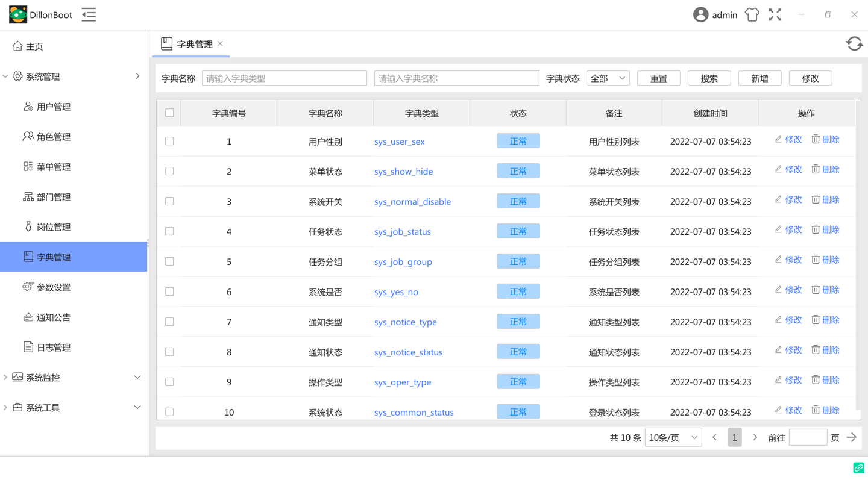This screenshot has width=868, height=480.
Task: Open the admin user avatar icon
Action: [x=700, y=15]
